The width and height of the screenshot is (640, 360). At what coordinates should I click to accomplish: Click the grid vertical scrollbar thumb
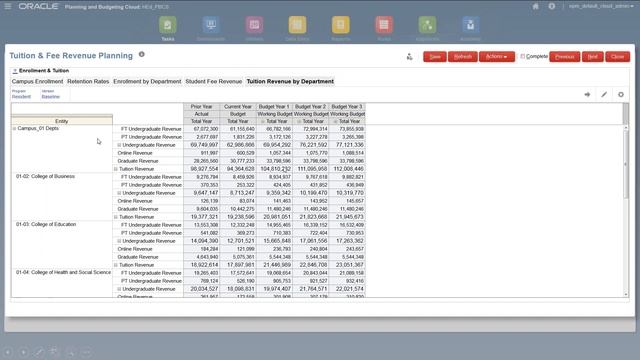626,163
